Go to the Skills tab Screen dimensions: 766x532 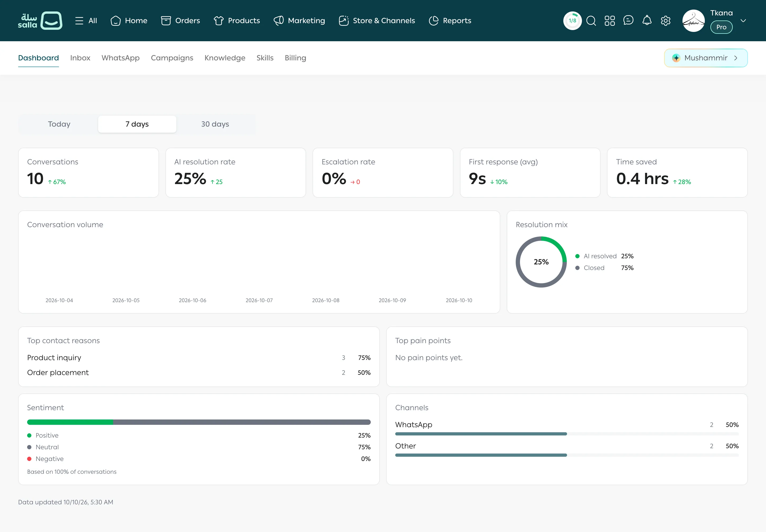[265, 58]
